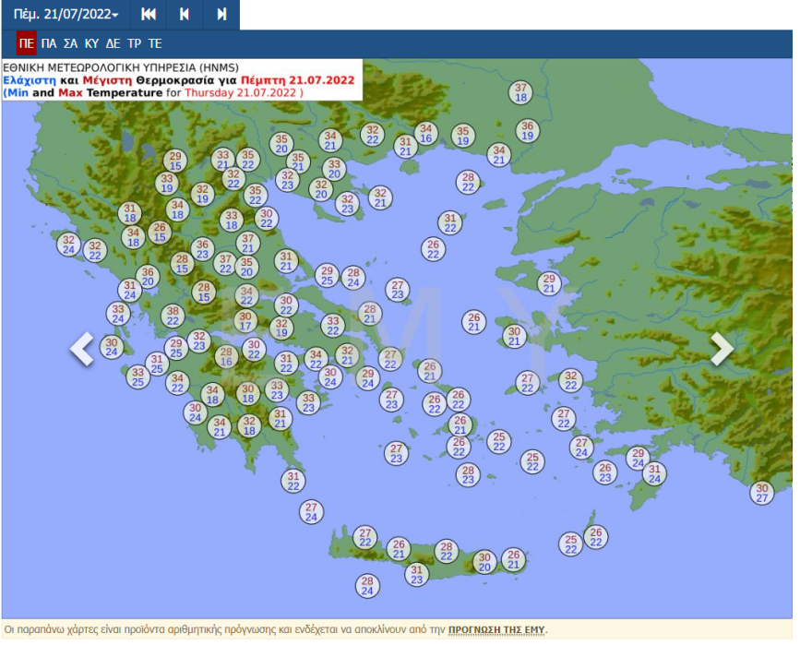The image size is (812, 645).
Task: Select the ΤΡ day tab
Action: coord(135,43)
